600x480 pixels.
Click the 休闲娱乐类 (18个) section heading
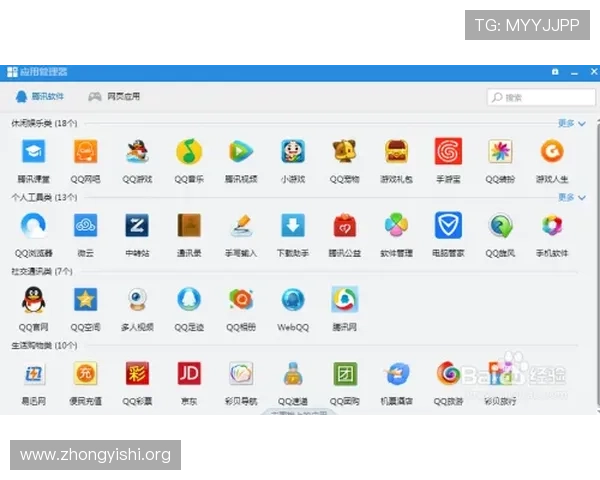(44, 123)
